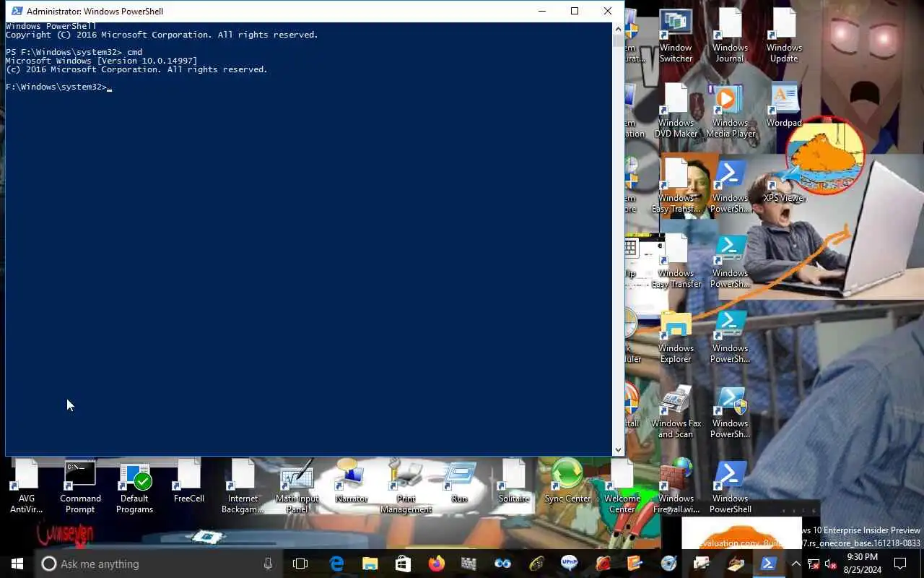Screen dimensions: 924x578
Task: Click the PowerShell scrollbar up arrow
Action: tap(618, 28)
